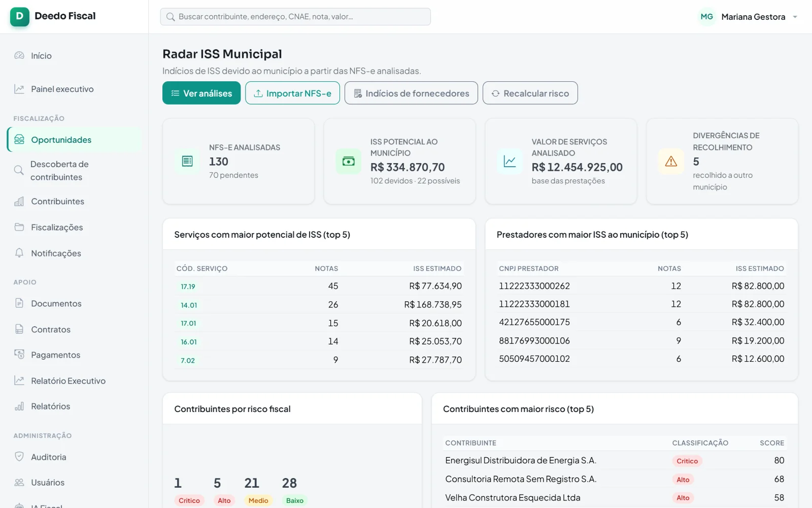Image resolution: width=812 pixels, height=508 pixels.
Task: Click Energisul Distribuidora de Energia S.A.
Action: point(521,460)
